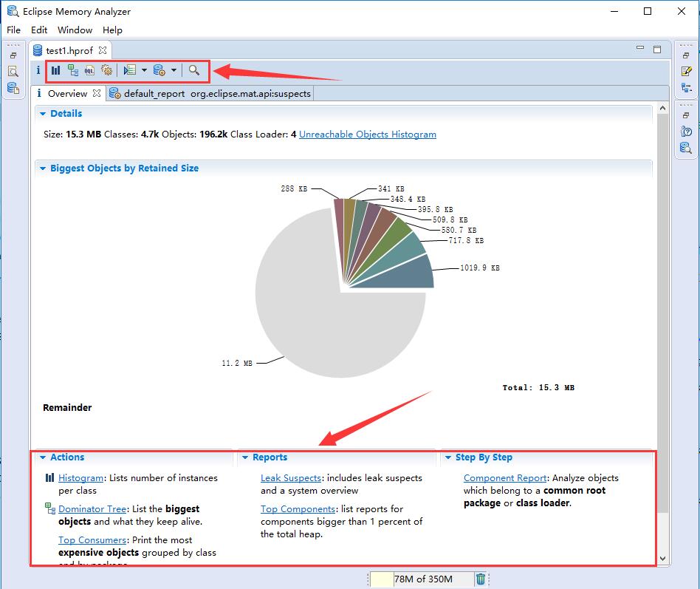Viewport: 700px width, 589px height.
Task: Click the magnifier find-object toolbar icon
Action: [x=193, y=70]
